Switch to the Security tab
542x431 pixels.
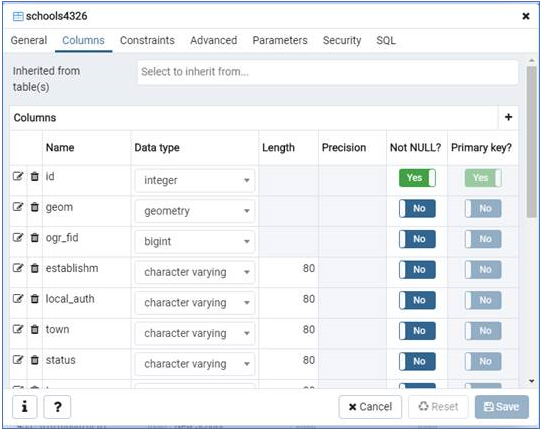(x=342, y=40)
